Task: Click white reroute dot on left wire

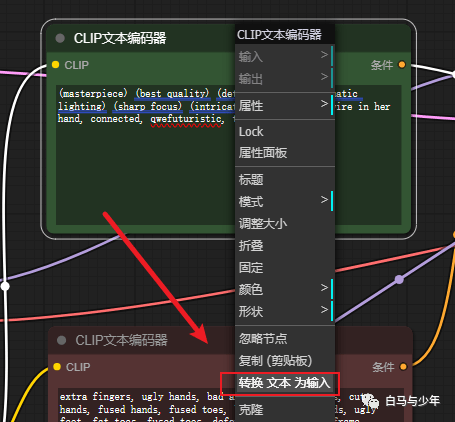Action: pos(5,286)
